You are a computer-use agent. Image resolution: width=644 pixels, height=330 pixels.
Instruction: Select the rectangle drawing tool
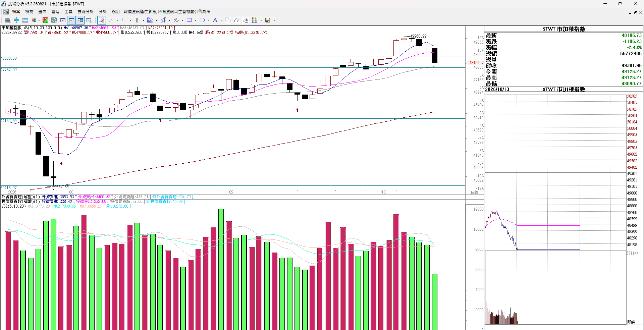(x=189, y=20)
